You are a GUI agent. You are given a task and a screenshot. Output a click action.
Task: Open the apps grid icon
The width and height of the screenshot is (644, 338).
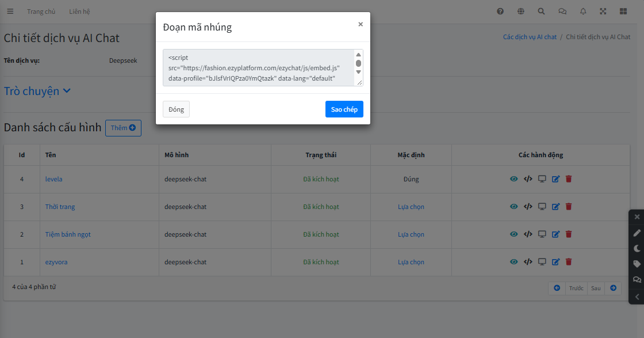[x=623, y=12]
